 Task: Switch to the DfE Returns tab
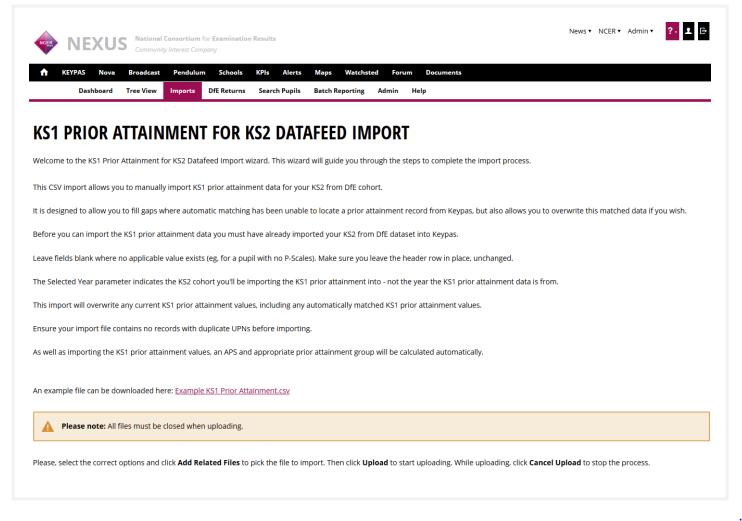pyautogui.click(x=227, y=90)
